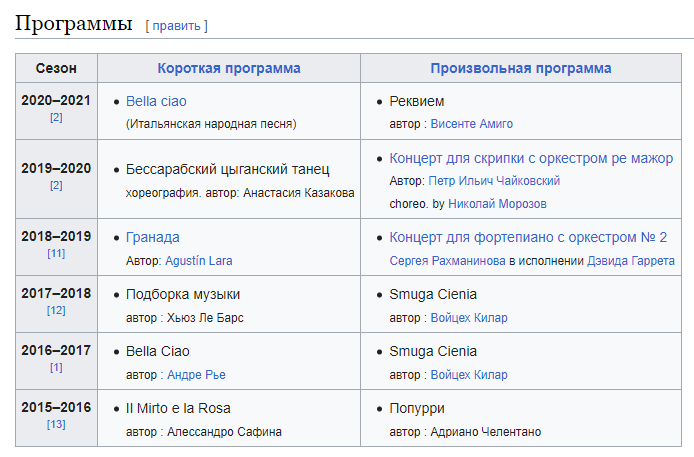
Task: Click the Agustín Lara author link
Action: 199,261
